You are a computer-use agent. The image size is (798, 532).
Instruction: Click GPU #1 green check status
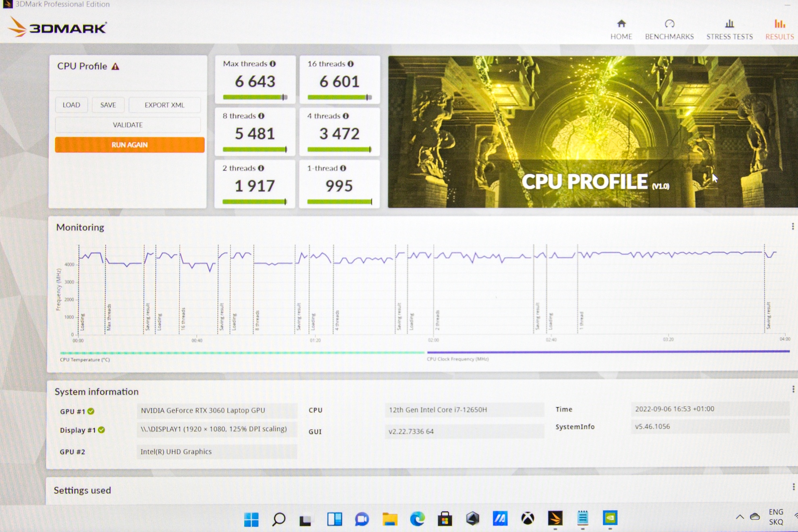pyautogui.click(x=91, y=411)
